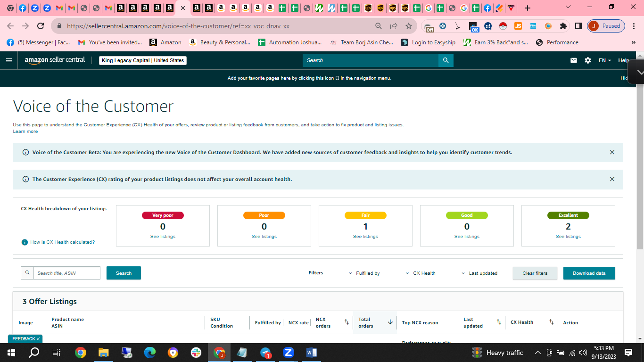The image size is (644, 362).
Task: Open Microsoft Word from the taskbar
Action: (311, 353)
